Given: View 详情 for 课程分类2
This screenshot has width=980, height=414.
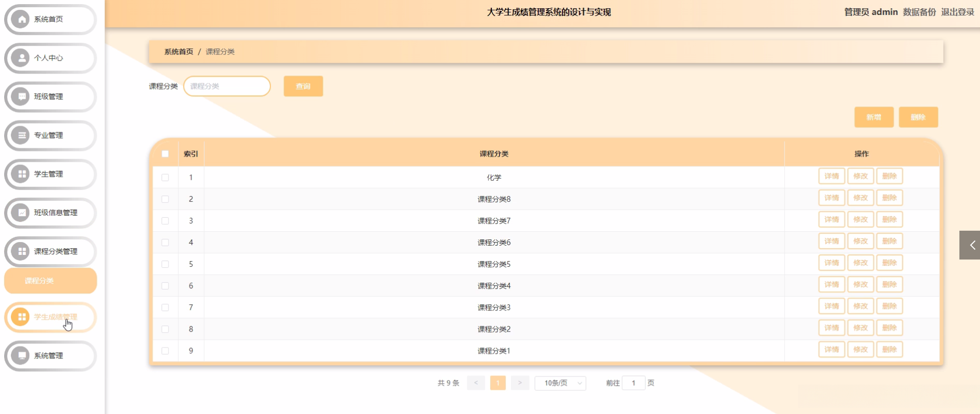Looking at the screenshot, I should pyautogui.click(x=832, y=327).
